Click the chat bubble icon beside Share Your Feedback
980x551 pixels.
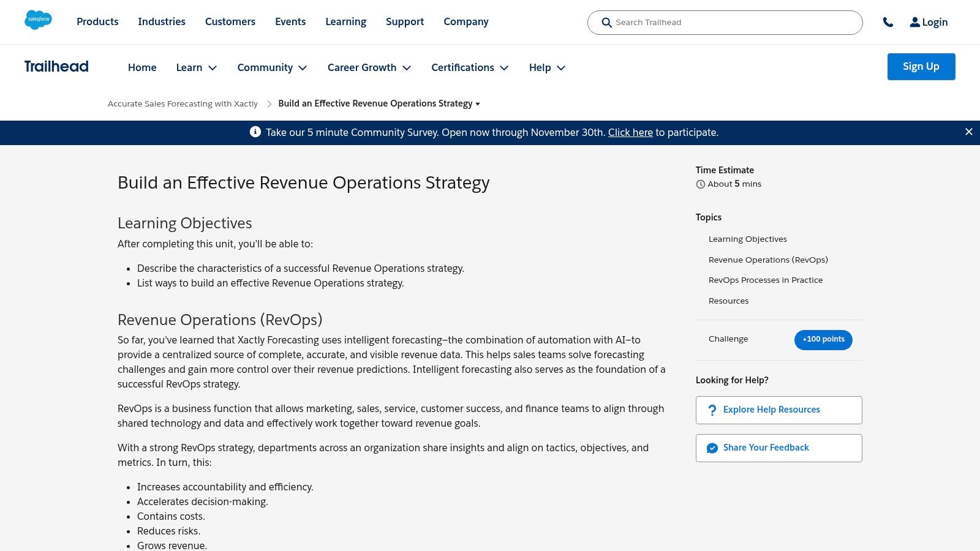(x=712, y=448)
